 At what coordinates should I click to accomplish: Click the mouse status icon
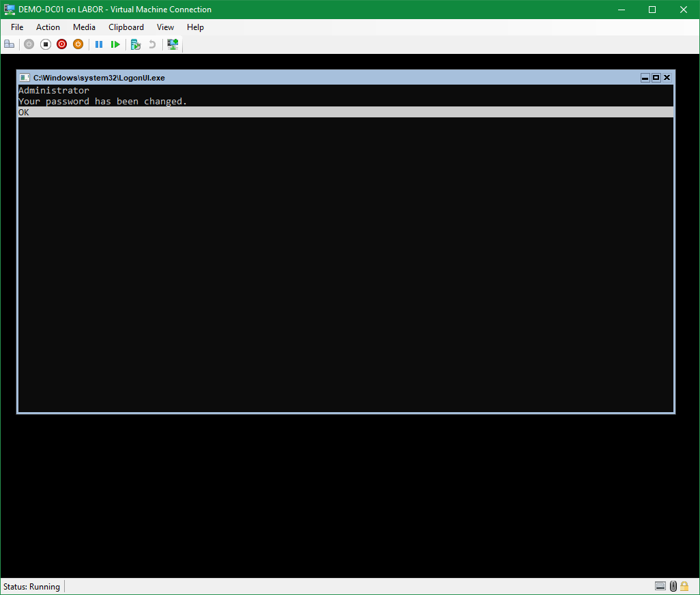pos(673,586)
